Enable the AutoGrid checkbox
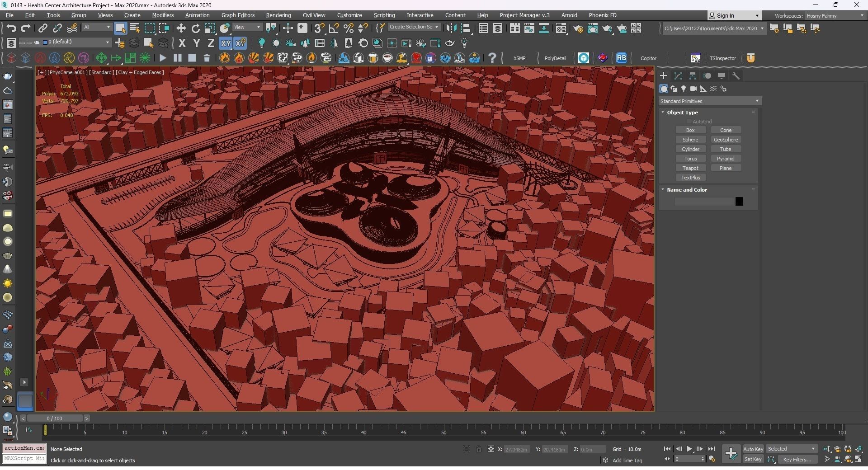This screenshot has width=868, height=470. click(690, 122)
